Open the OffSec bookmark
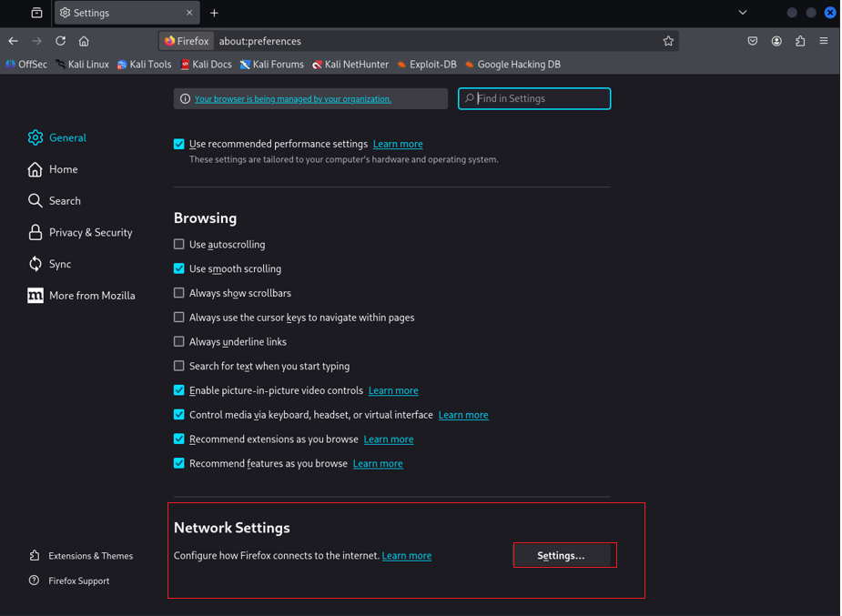842x616 pixels. (26, 65)
